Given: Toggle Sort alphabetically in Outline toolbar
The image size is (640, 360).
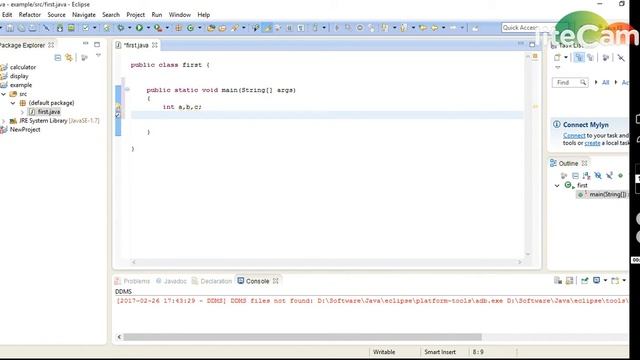Looking at the screenshot, I should (587, 176).
